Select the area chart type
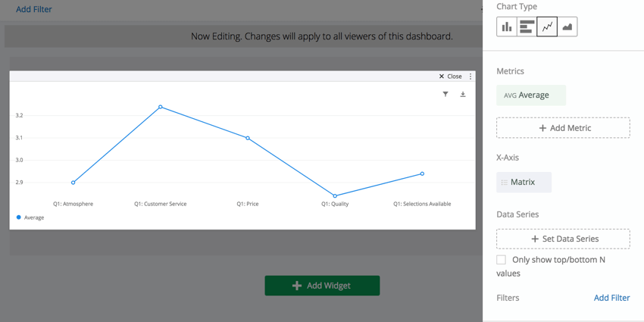644x322 pixels. 567,27
